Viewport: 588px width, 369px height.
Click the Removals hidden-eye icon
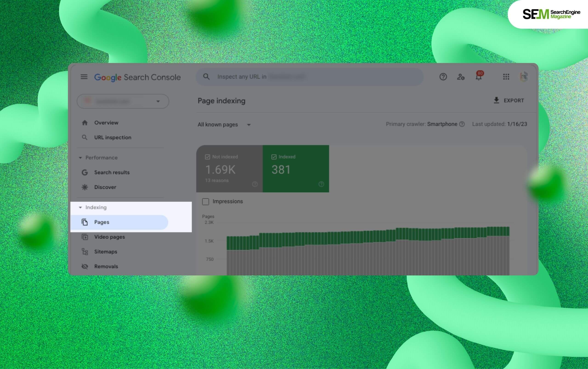85,266
